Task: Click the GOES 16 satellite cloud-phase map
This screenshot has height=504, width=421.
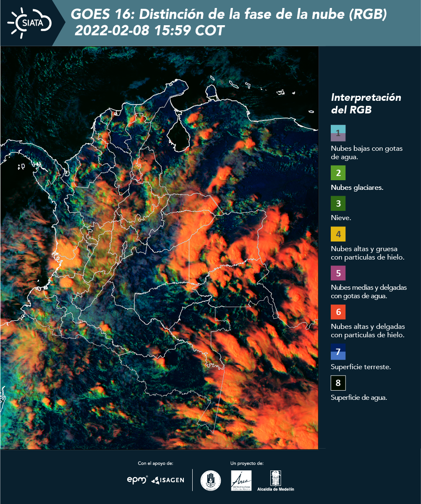Action: (160, 248)
